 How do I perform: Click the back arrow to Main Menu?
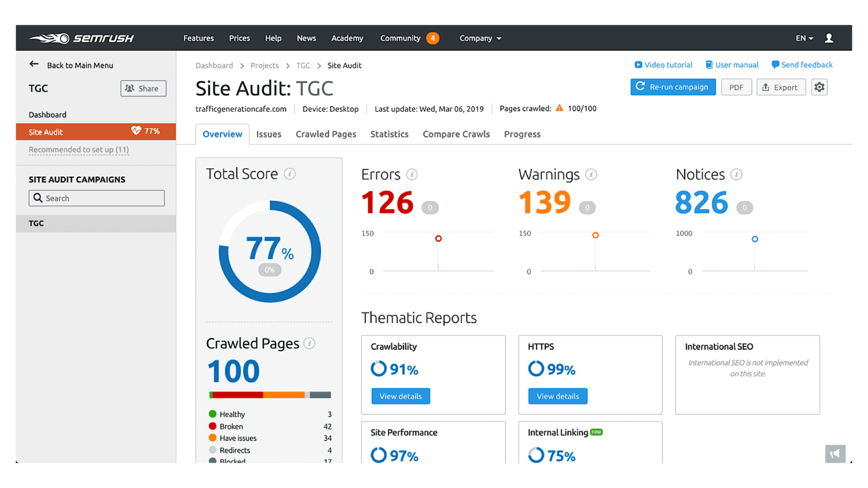[x=34, y=64]
